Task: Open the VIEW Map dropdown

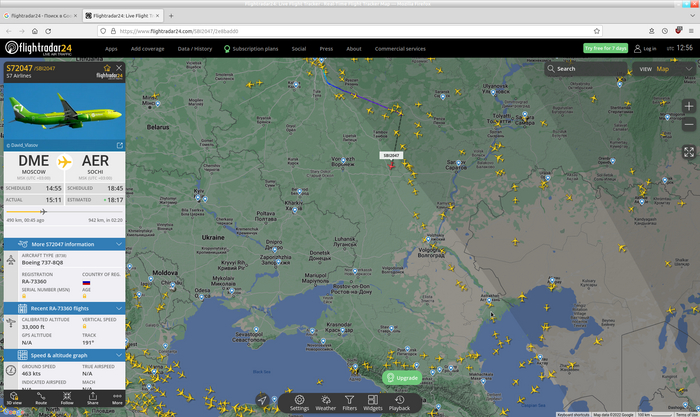Action: [666, 69]
